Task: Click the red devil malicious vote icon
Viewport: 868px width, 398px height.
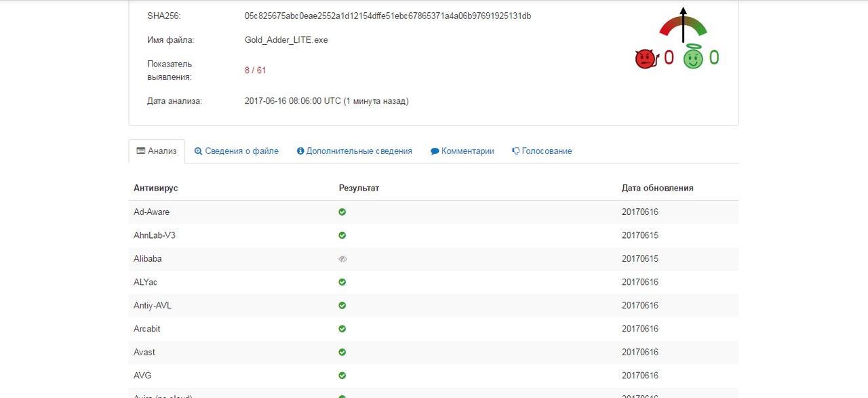Action: 646,59
